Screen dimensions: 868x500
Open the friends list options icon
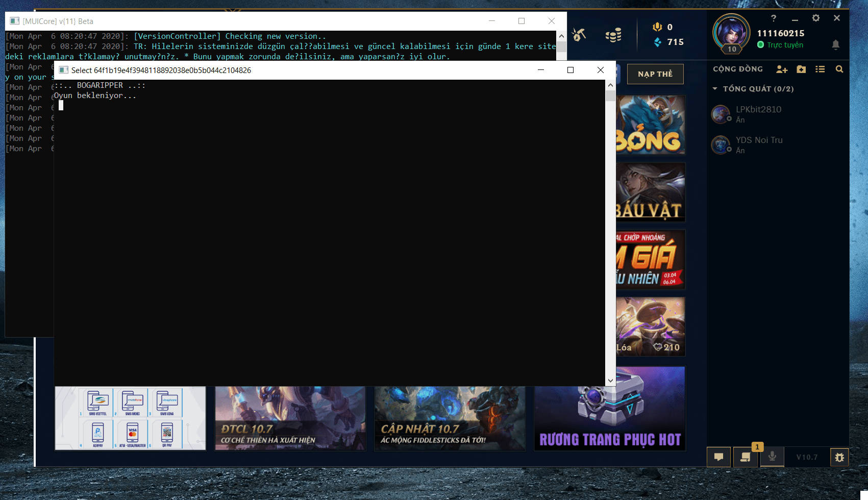(820, 69)
